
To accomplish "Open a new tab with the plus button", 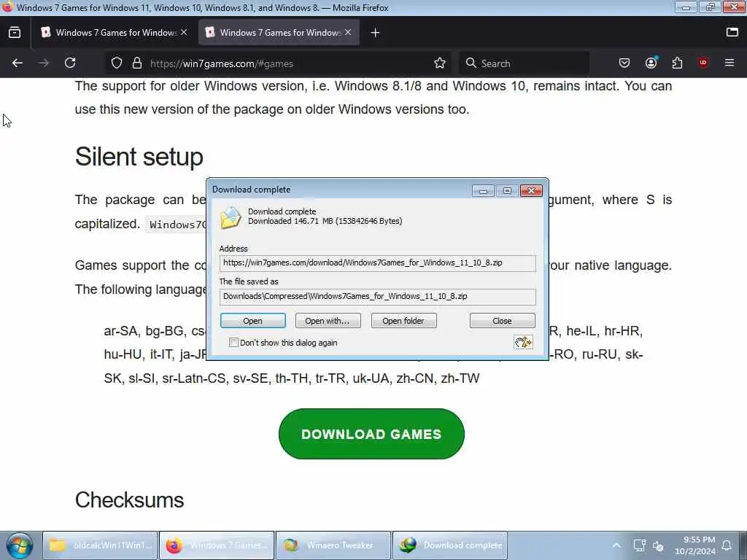I will pyautogui.click(x=375, y=32).
